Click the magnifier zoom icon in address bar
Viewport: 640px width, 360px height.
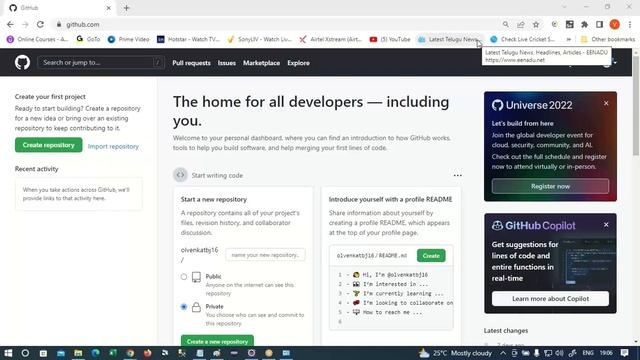[x=506, y=24]
